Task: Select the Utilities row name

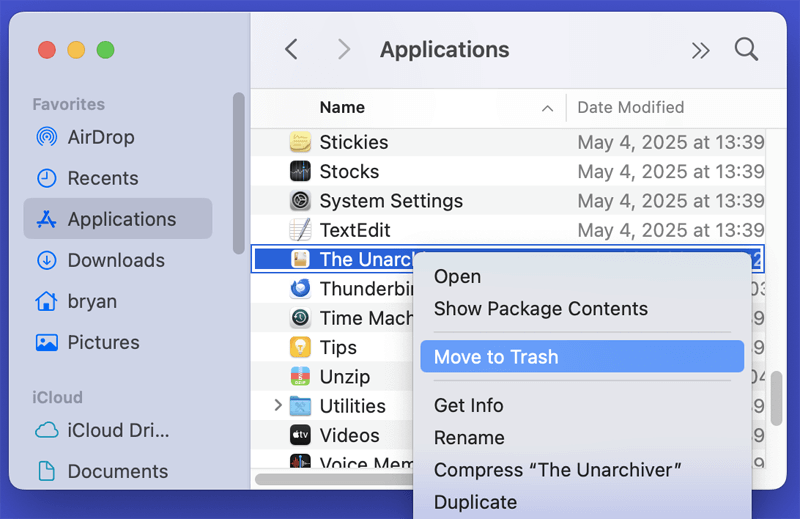Action: [x=353, y=406]
